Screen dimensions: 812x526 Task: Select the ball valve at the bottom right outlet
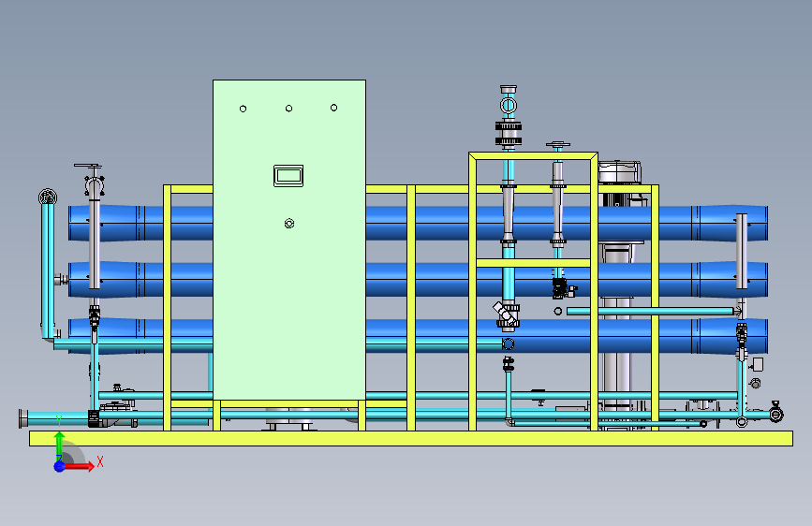[775, 413]
